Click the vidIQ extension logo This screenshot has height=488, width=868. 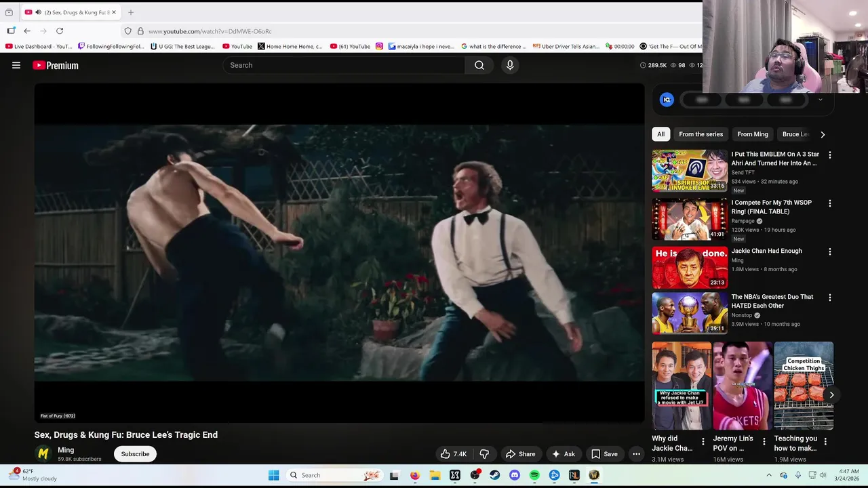pyautogui.click(x=667, y=100)
